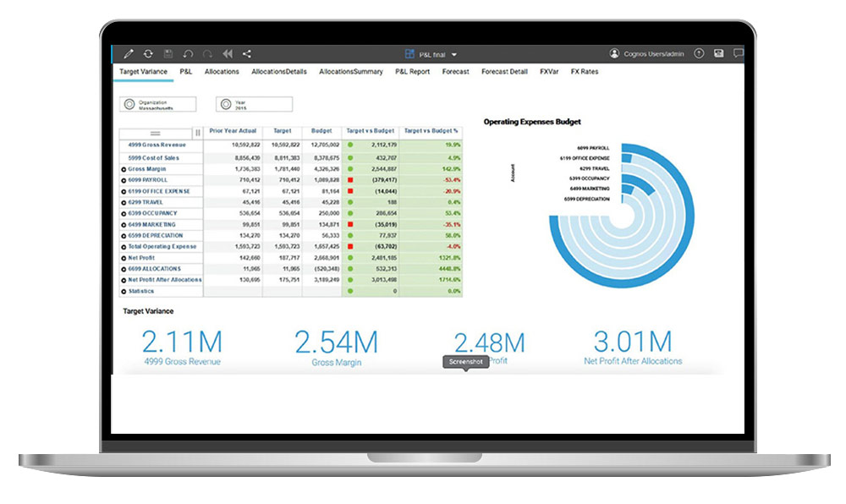Select the Prior Year Actual column header
Image resolution: width=846 pixels, height=504 pixels.
233,131
